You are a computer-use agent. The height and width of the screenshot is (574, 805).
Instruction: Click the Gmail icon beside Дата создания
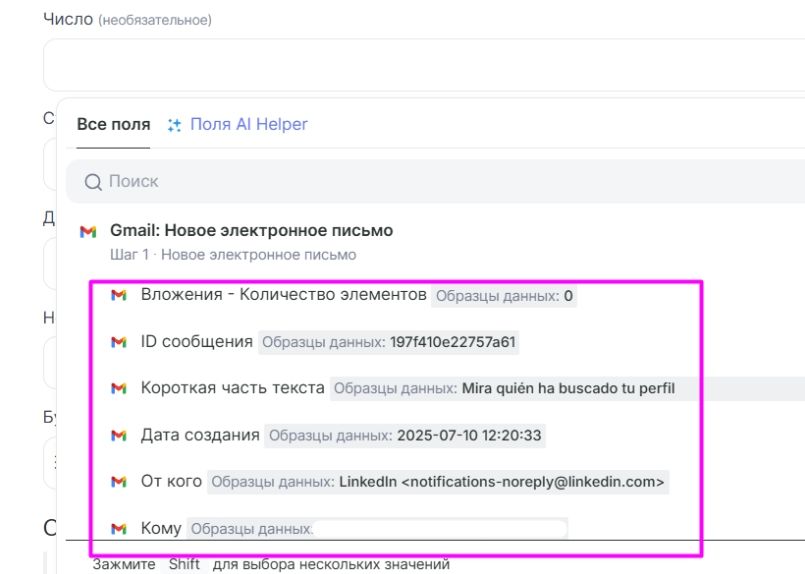coord(119,435)
